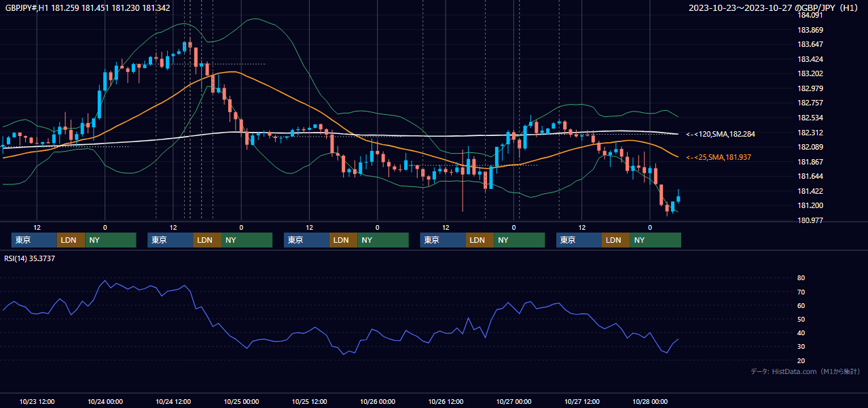Click the RSI scale value 20

[801, 360]
